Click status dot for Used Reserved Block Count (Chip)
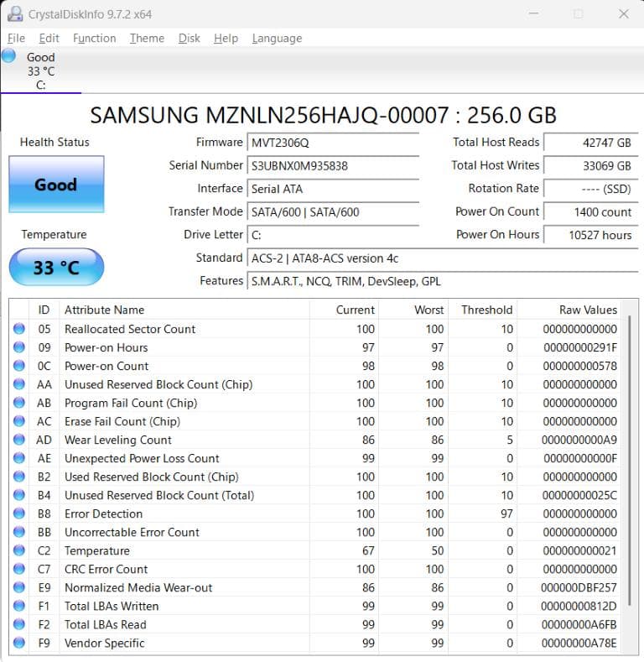644x662 pixels. pos(19,477)
